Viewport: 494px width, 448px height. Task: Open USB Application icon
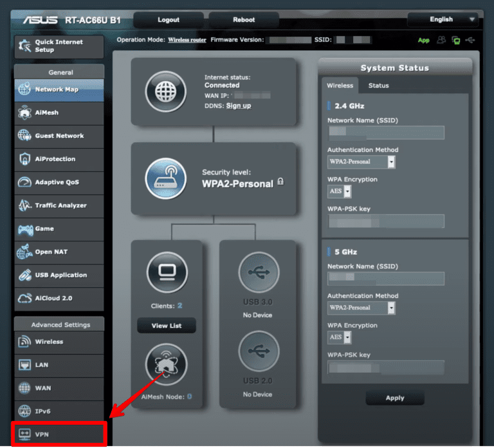(24, 275)
